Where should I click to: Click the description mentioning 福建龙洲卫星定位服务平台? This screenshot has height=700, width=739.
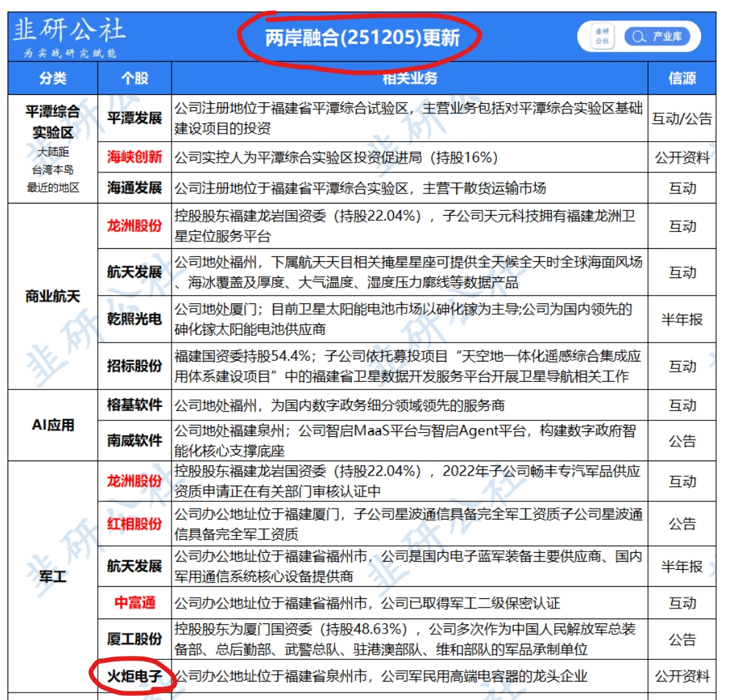pos(405,226)
